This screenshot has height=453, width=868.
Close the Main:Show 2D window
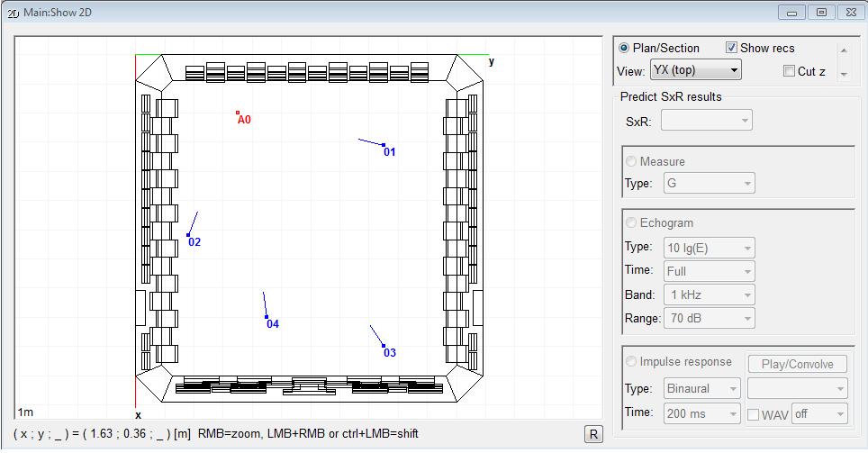point(852,13)
